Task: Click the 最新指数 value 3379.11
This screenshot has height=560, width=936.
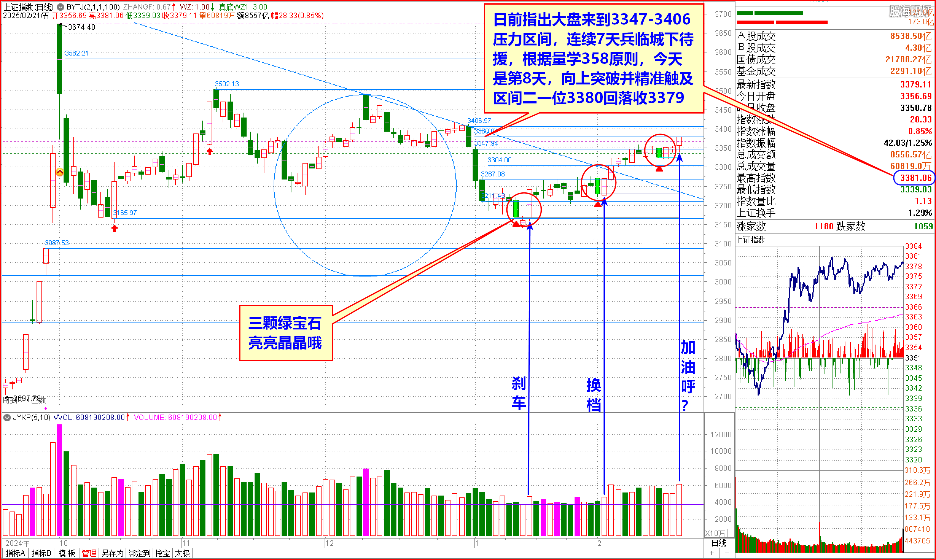Action: click(x=916, y=84)
